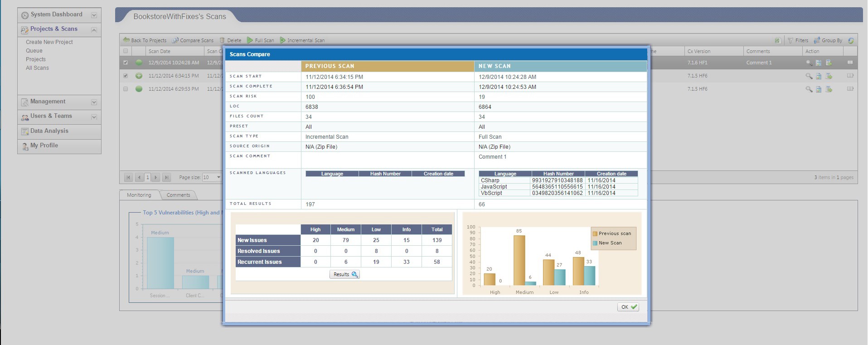Screen dimensions: 868x345
Task: Switch to the Monitoring tab
Action: pyautogui.click(x=139, y=195)
